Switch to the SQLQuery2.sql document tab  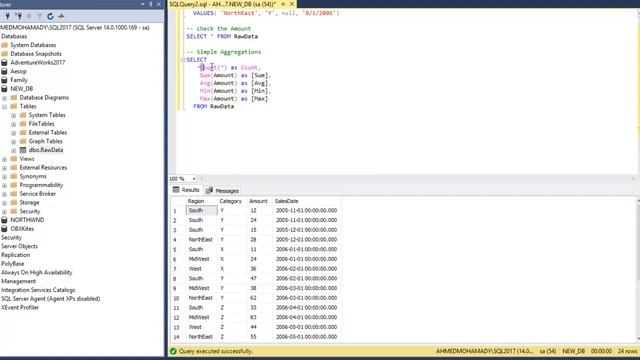coord(222,4)
